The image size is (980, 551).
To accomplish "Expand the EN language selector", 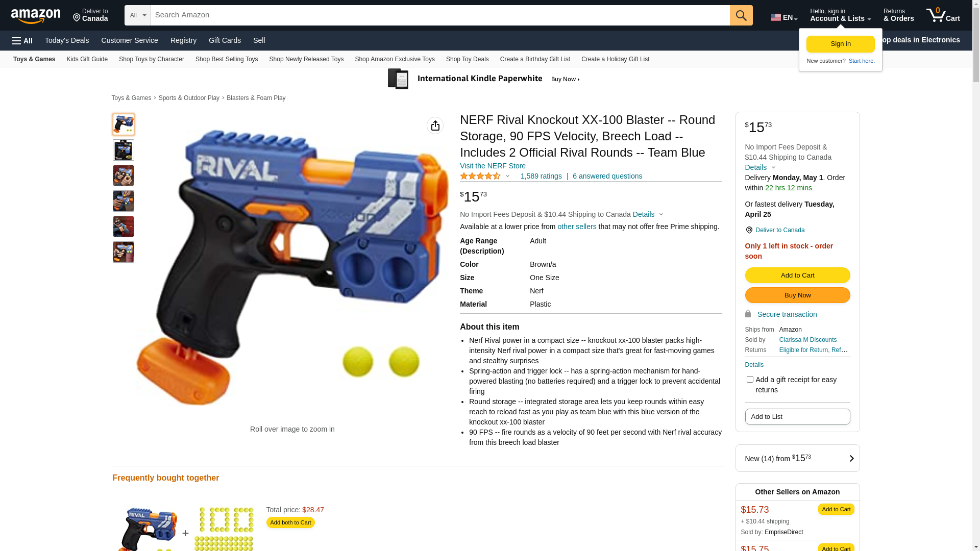I will [784, 17].
